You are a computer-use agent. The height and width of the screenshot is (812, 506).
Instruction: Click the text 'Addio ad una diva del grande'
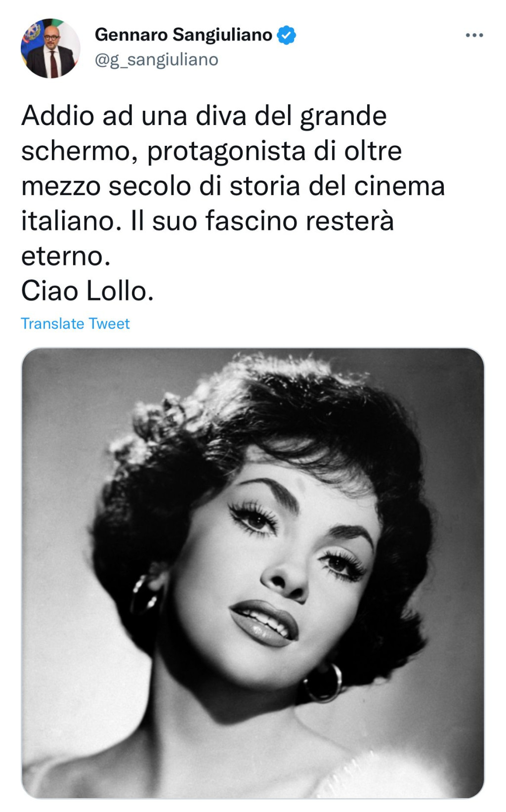[x=204, y=117]
